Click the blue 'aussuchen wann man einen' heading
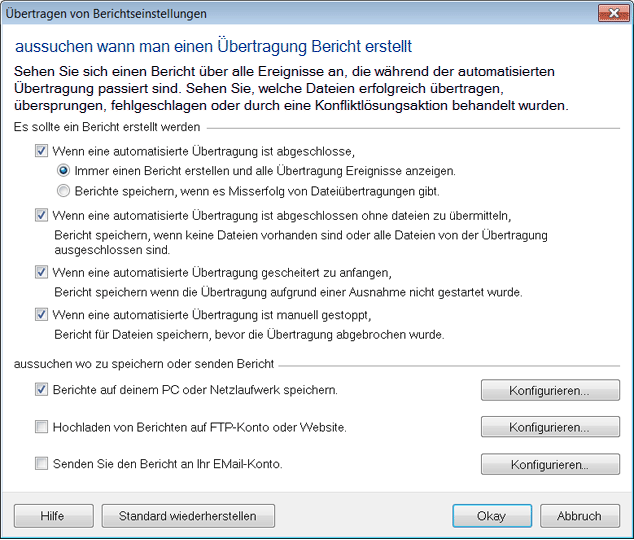This screenshot has width=634, height=540. click(213, 47)
